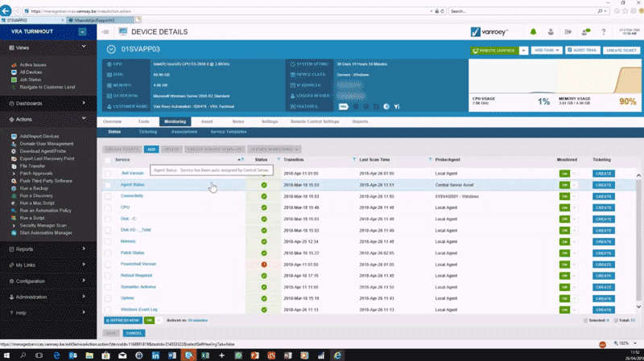The image size is (644, 361).
Task: Click the Powershell Version failed status icon
Action: [264, 265]
